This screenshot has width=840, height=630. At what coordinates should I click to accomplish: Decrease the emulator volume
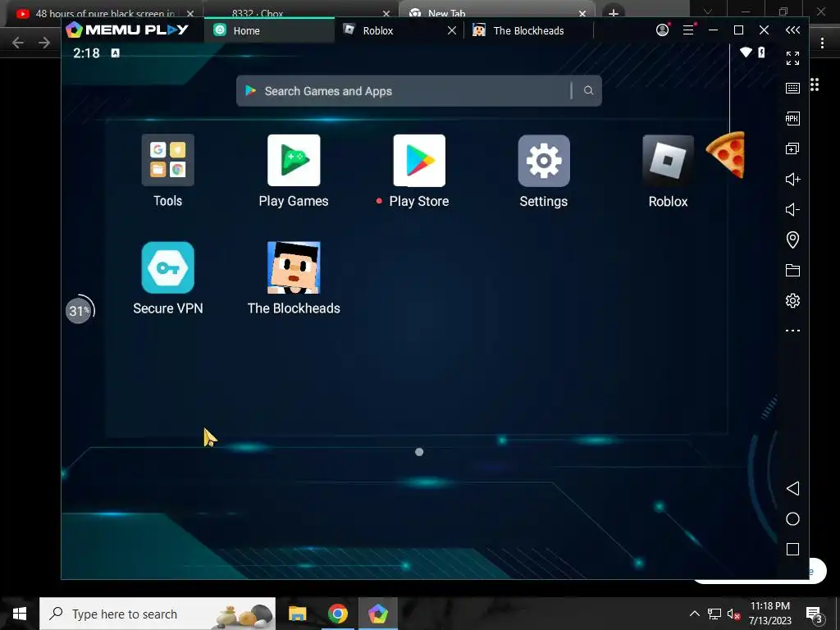pyautogui.click(x=793, y=209)
